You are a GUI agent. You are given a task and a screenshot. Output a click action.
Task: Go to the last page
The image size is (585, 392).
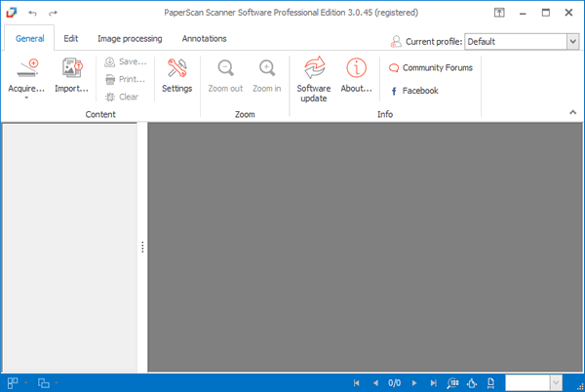433,382
